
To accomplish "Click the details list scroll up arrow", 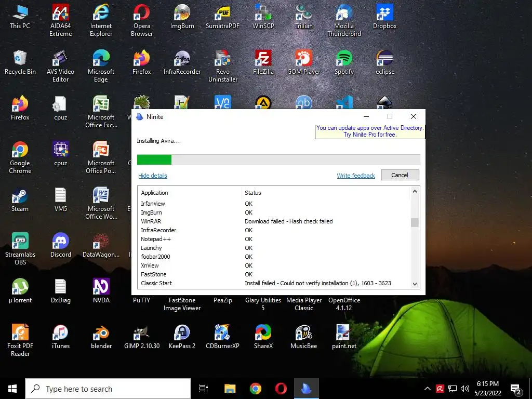I will 415,192.
